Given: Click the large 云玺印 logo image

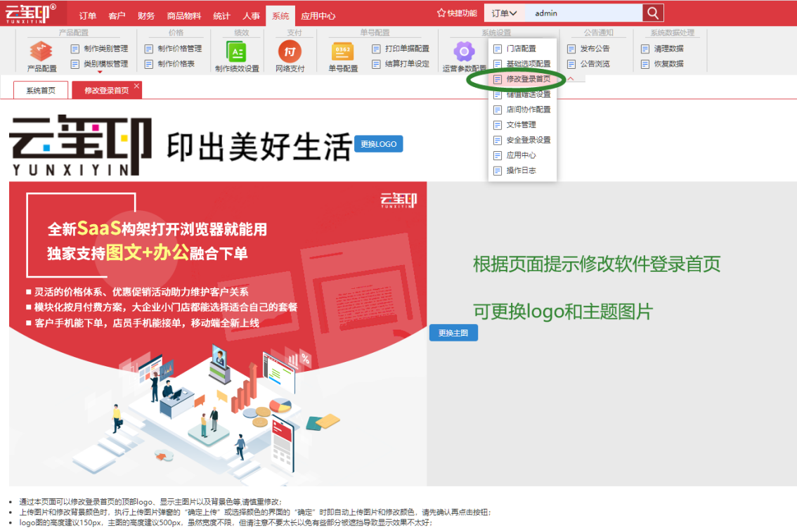Looking at the screenshot, I should 80,145.
